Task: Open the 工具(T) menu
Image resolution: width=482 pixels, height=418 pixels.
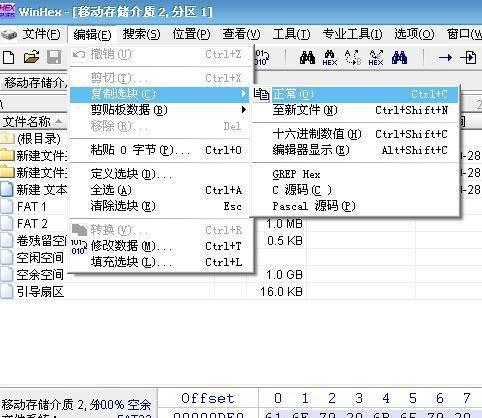Action: tap(291, 34)
